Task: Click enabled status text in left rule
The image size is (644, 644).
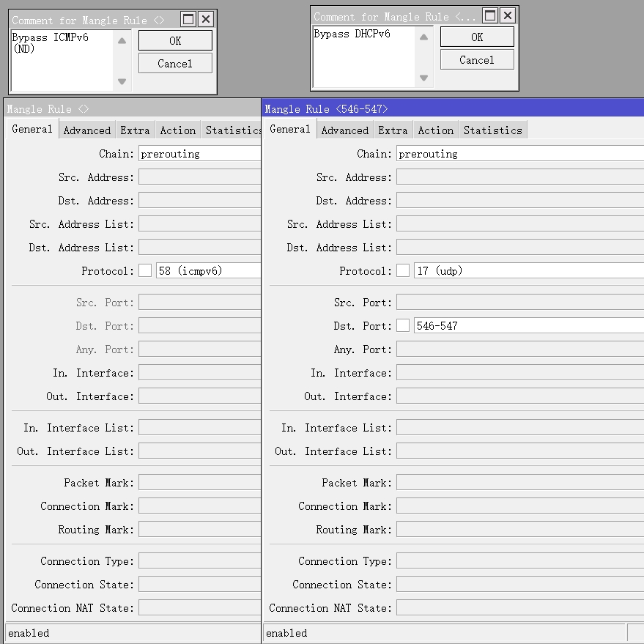Action: click(29, 633)
